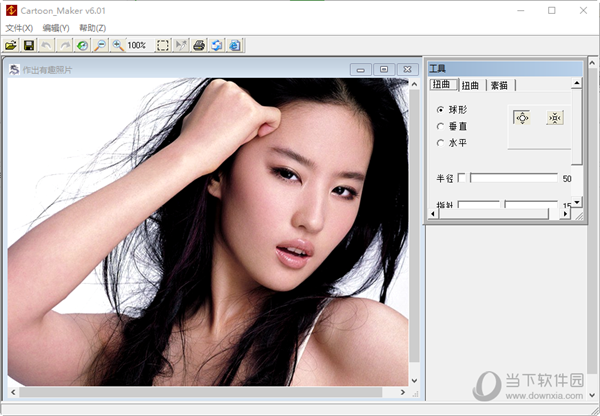Click the image window scroll right arrow
Image resolution: width=600 pixels, height=416 pixels.
403,392
